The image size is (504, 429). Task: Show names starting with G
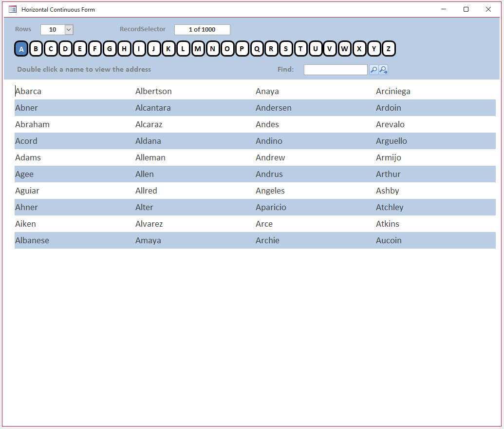(110, 49)
